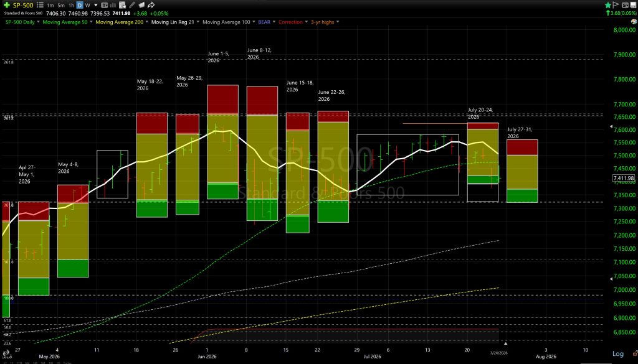The width and height of the screenshot is (638, 364).
Task: Toggle the Log scale setting
Action: click(617, 354)
